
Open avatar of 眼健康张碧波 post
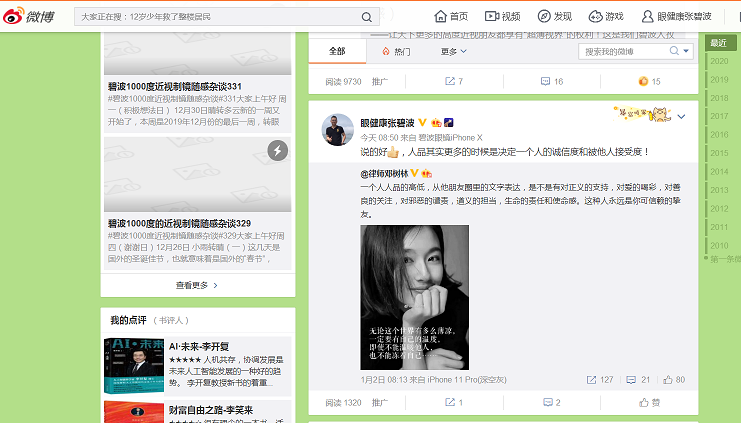(337, 129)
